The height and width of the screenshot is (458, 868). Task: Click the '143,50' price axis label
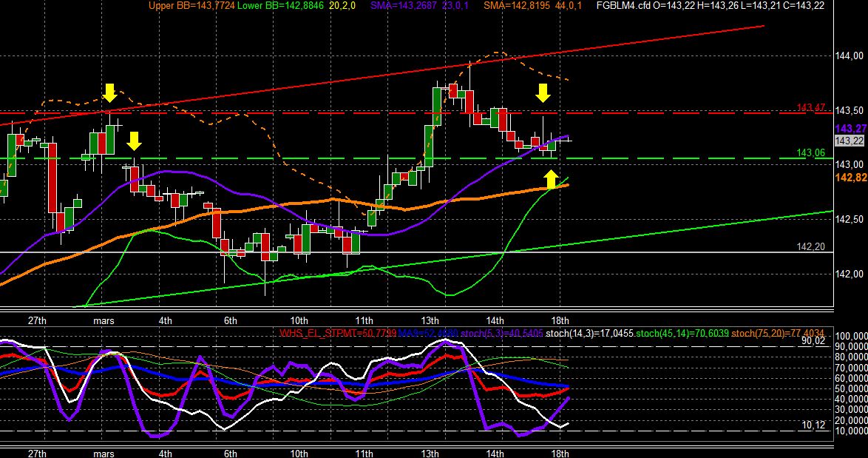(849, 110)
